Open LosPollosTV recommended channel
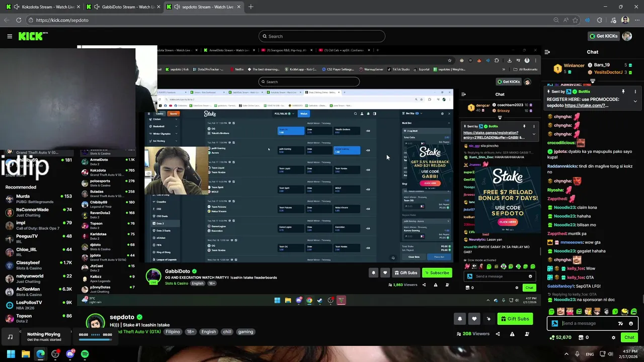 (38, 305)
